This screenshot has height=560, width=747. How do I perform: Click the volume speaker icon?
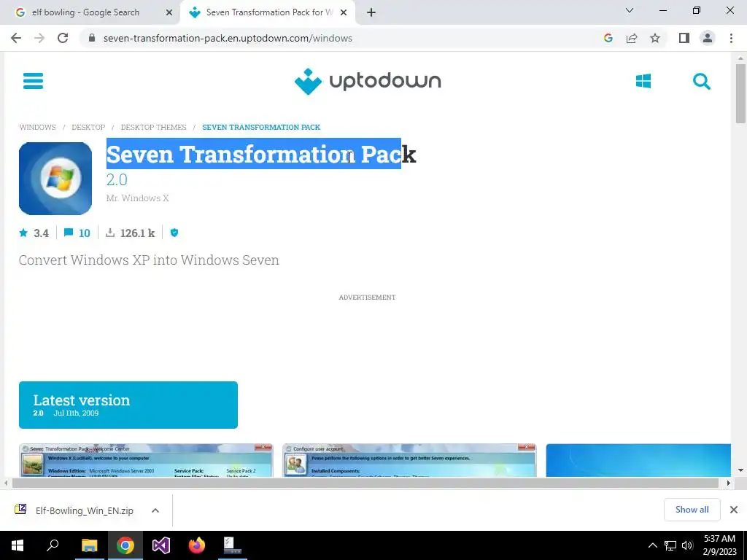pyautogui.click(x=687, y=545)
